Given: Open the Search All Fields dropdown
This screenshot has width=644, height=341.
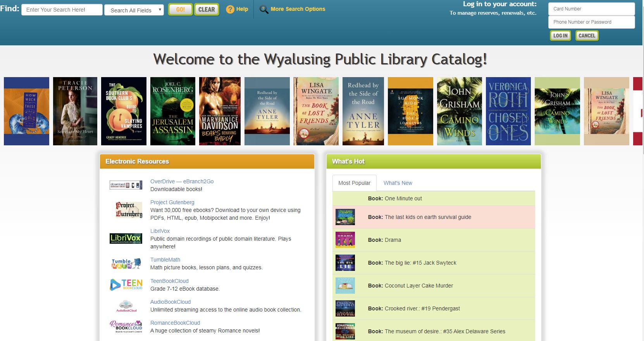Looking at the screenshot, I should (x=134, y=10).
